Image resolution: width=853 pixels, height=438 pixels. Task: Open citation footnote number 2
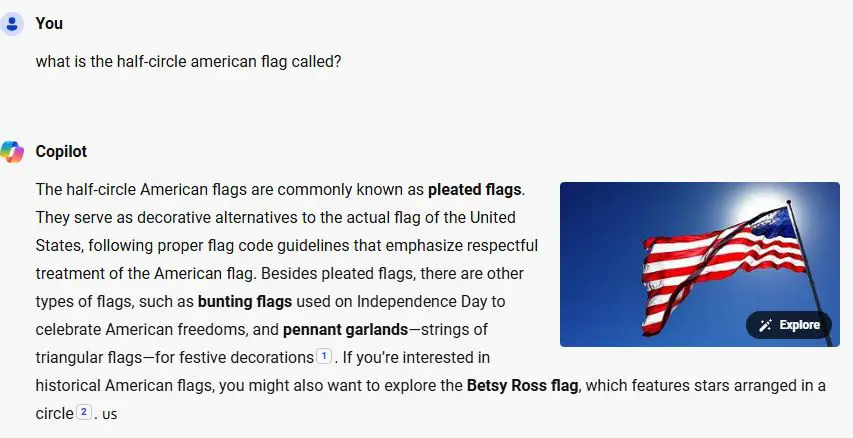[84, 412]
